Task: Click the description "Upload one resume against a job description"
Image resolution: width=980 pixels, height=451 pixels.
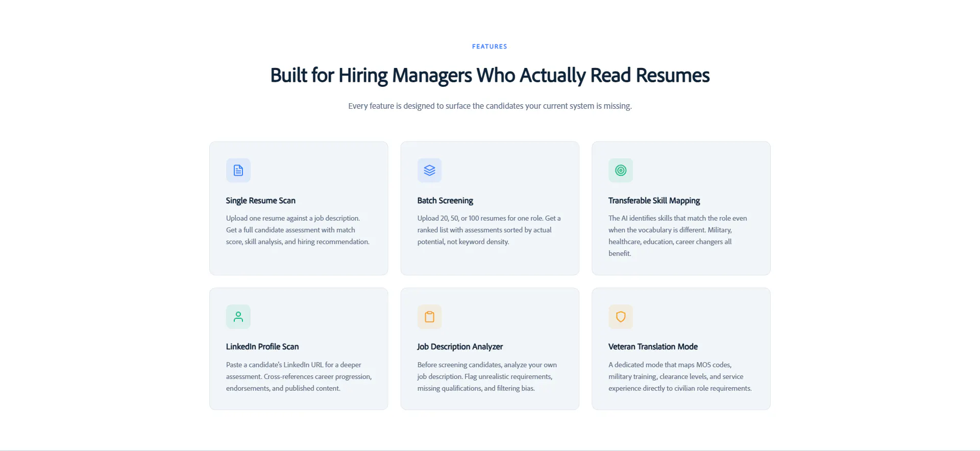Action: pos(298,230)
